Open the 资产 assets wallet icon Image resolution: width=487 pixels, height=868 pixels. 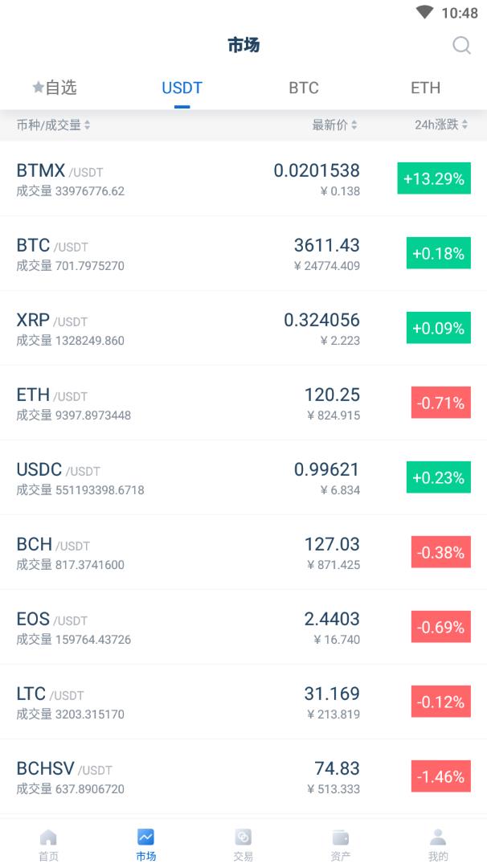click(341, 837)
